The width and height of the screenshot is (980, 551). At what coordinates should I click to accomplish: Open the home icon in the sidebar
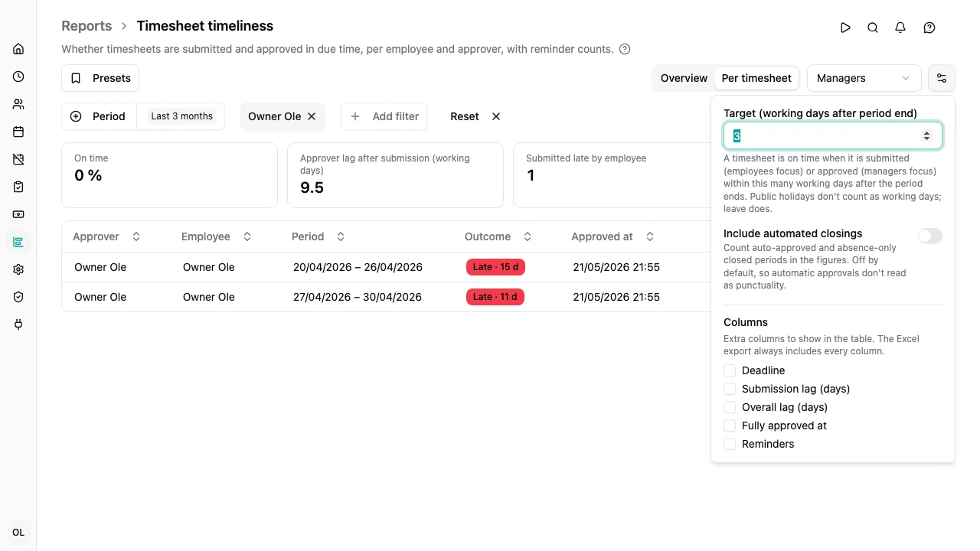18,49
